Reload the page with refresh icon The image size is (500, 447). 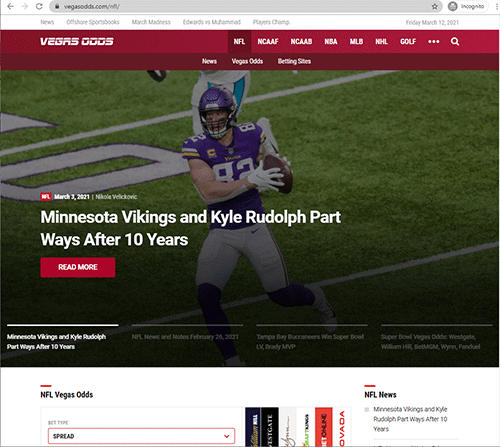point(39,6)
